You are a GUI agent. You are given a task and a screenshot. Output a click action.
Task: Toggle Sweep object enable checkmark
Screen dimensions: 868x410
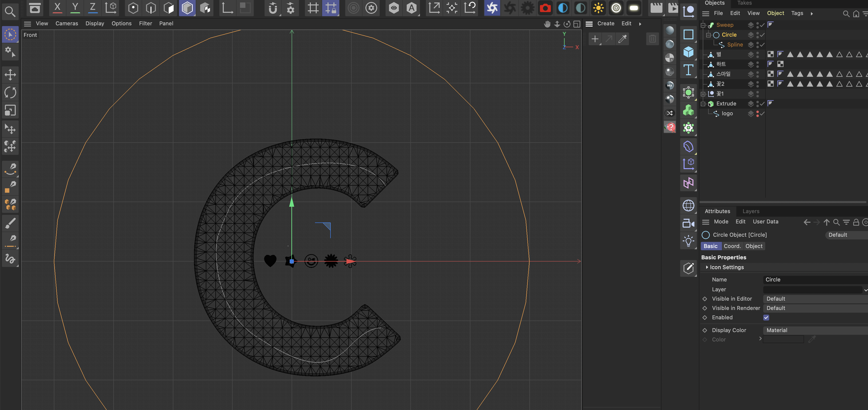[762, 25]
